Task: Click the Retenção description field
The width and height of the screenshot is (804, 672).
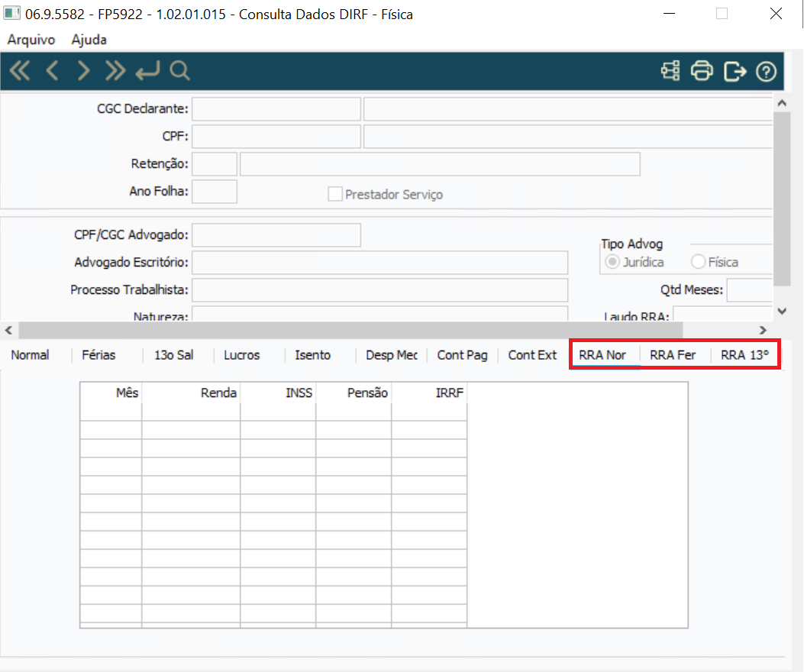Action: pos(440,163)
